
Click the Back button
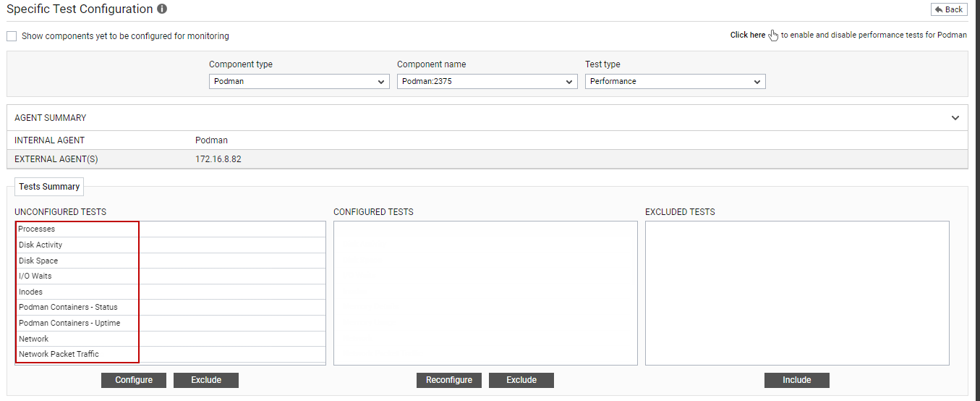click(x=949, y=9)
